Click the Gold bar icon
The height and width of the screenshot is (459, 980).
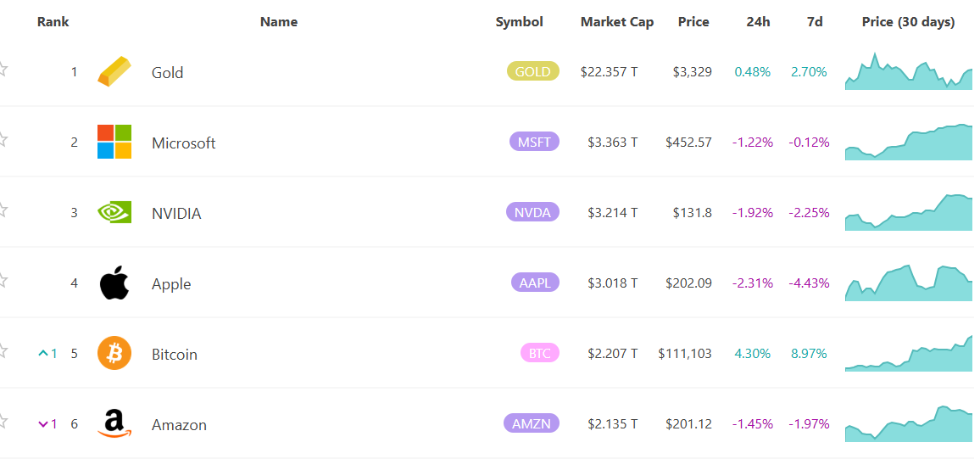pos(114,71)
